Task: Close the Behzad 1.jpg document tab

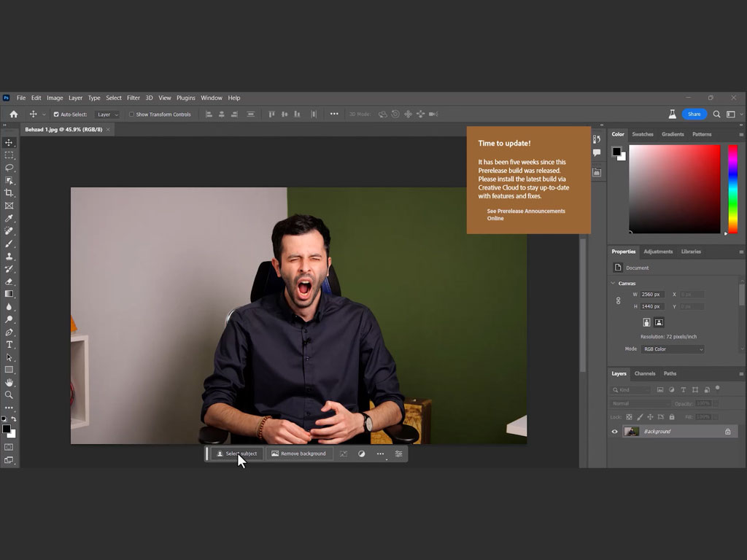Action: pyautogui.click(x=109, y=130)
